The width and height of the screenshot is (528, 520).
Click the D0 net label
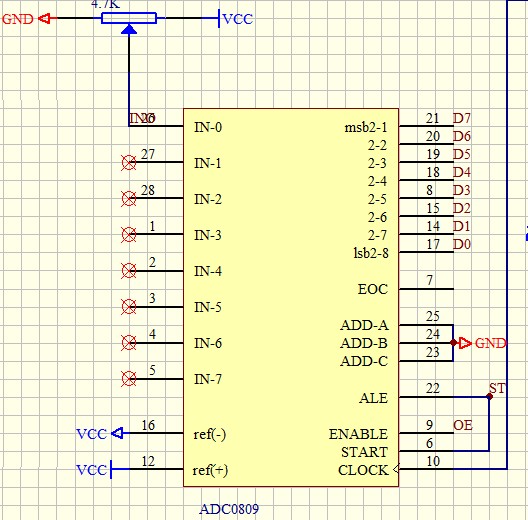(461, 244)
